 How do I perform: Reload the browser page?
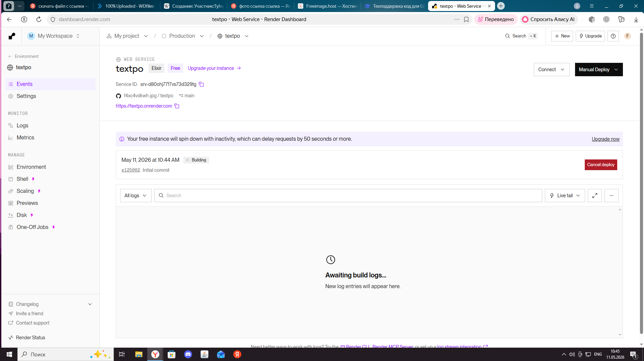pos(39,19)
